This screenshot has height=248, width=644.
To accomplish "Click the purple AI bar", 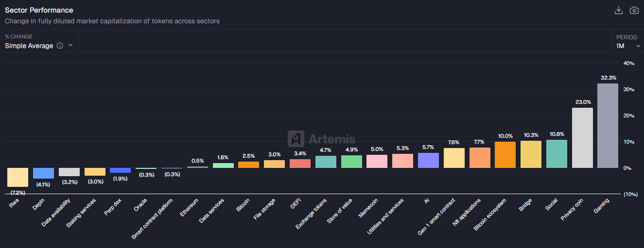I will pos(428,161).
